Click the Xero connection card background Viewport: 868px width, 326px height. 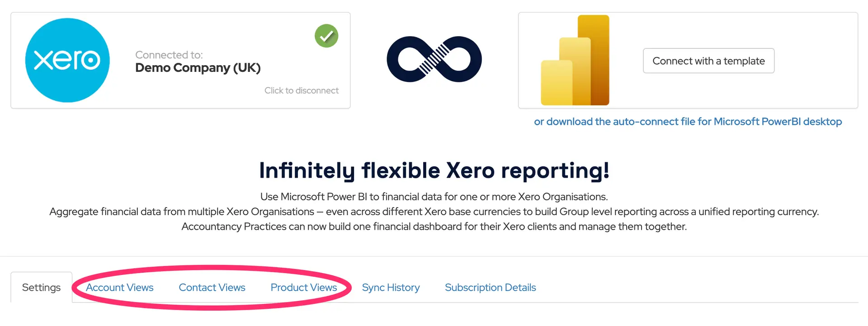pos(181,99)
